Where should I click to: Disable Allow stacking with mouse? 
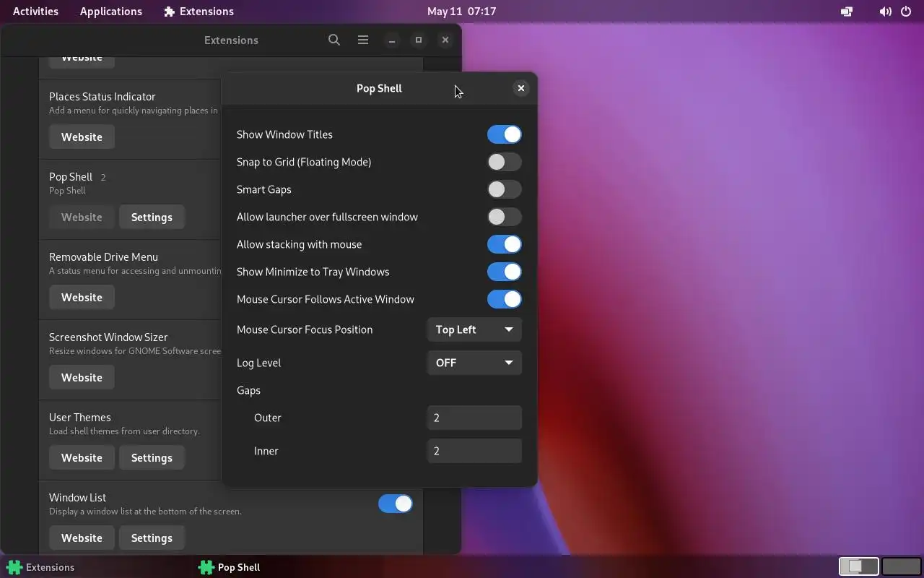coord(504,244)
